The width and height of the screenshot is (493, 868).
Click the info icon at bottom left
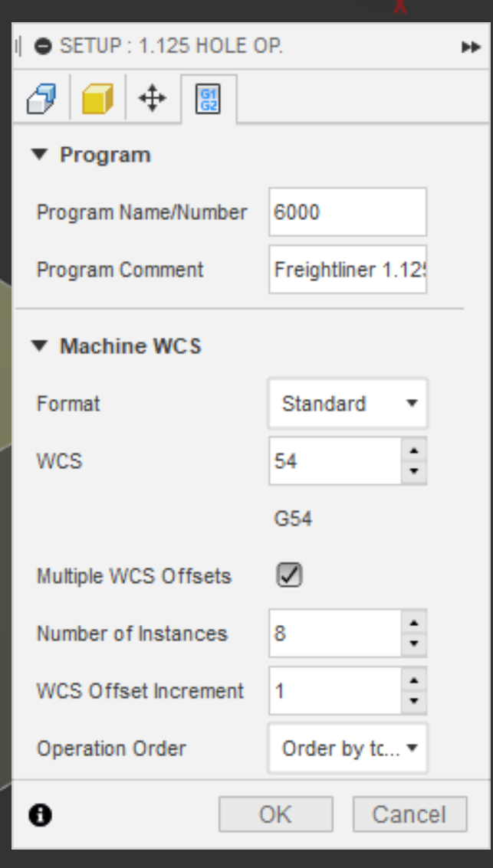[x=39, y=814]
